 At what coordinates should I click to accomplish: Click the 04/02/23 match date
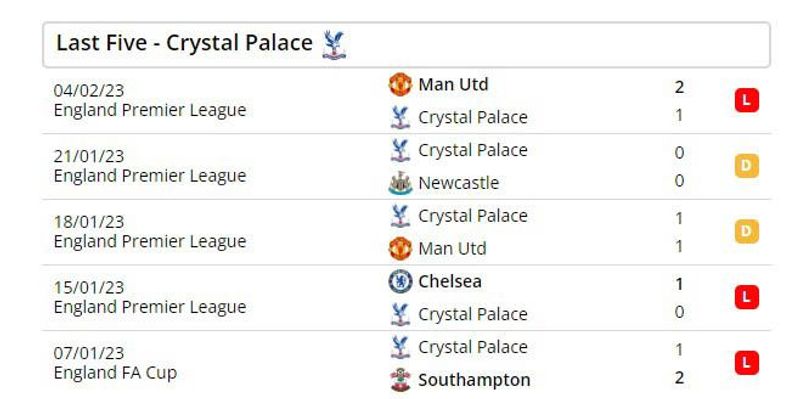pyautogui.click(x=89, y=90)
